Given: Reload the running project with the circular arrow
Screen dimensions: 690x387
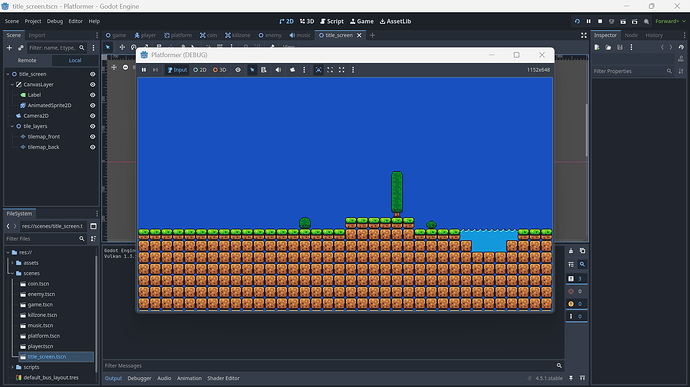Looking at the screenshot, I should [x=577, y=21].
